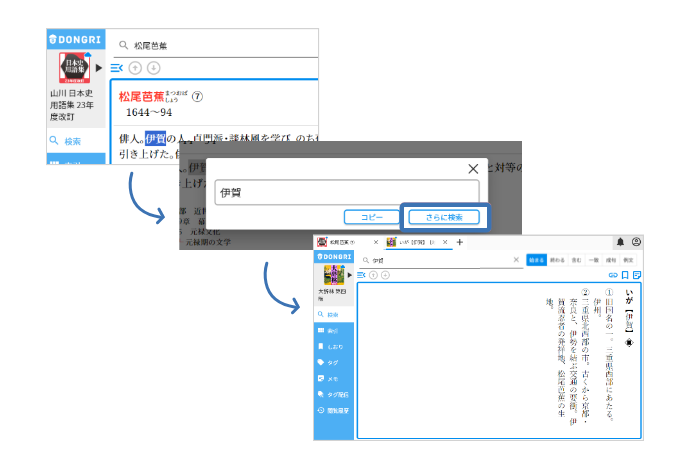Add a new tab with the plus icon
The width and height of the screenshot is (685, 468).
pos(460,242)
